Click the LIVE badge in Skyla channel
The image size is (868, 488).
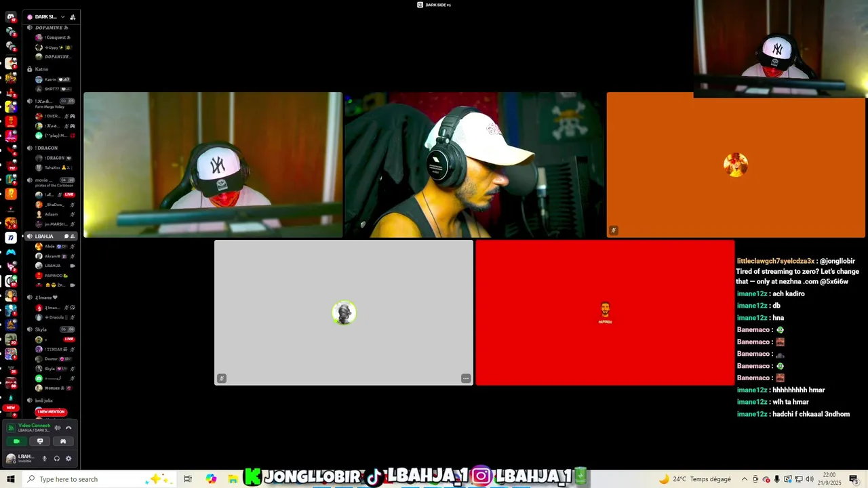coord(69,339)
